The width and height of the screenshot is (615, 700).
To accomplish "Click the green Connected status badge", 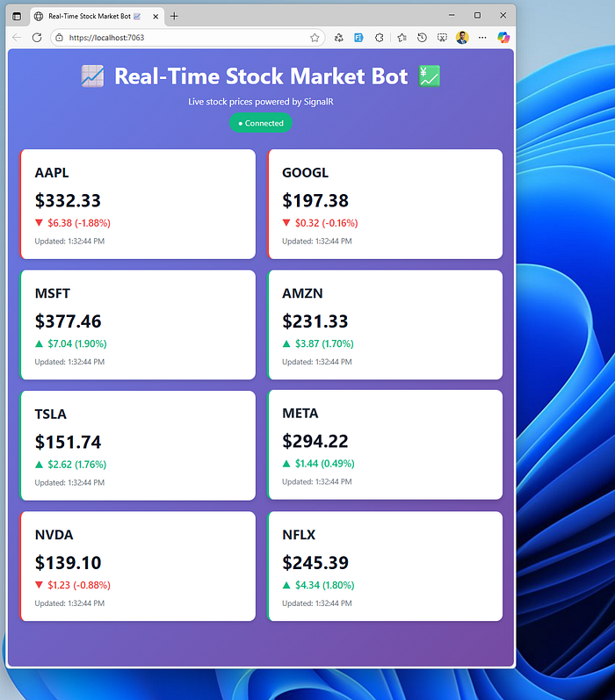I will 261,123.
